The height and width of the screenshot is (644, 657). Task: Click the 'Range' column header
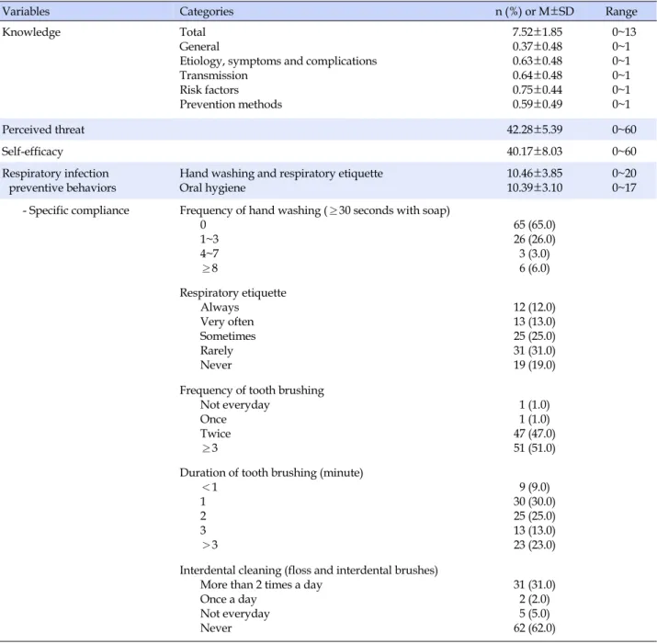tap(621, 12)
